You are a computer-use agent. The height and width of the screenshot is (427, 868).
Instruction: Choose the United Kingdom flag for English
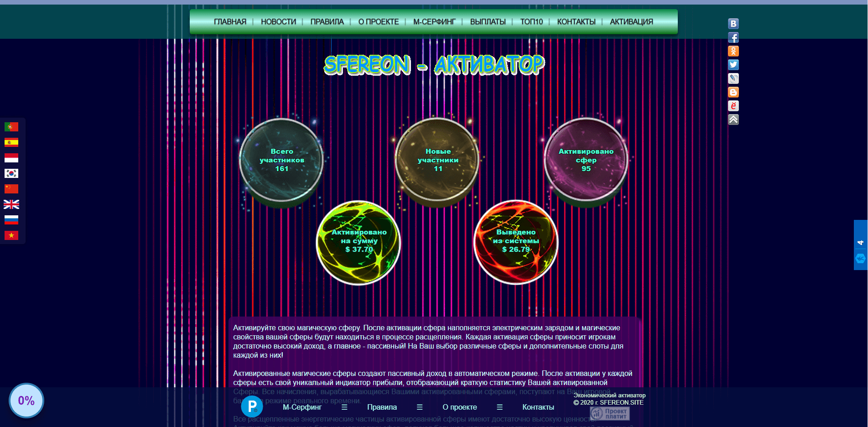coord(11,204)
